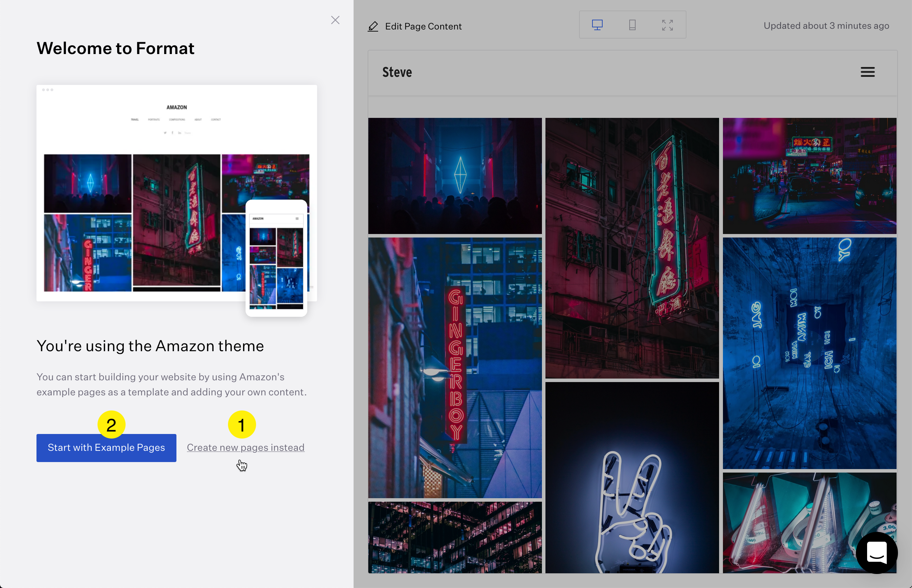This screenshot has height=588, width=912.
Task: Click Create new pages instead link
Action: tap(246, 448)
